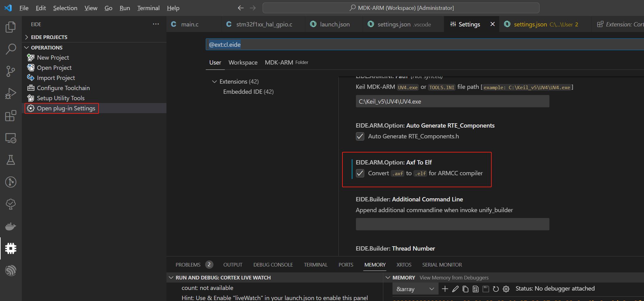Open the Terminal menu
This screenshot has width=644, height=301.
(x=148, y=8)
